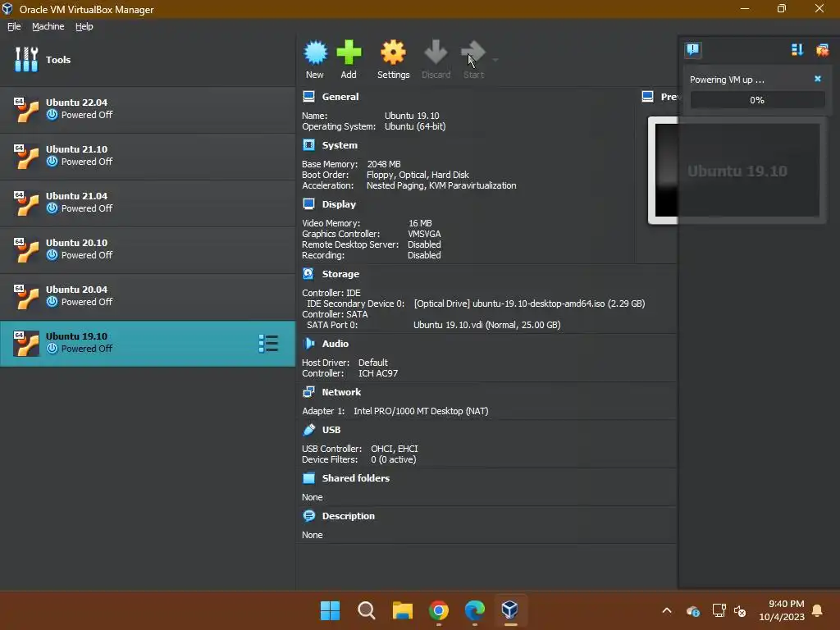The height and width of the screenshot is (630, 840).
Task: Click the System section header
Action: tap(340, 145)
